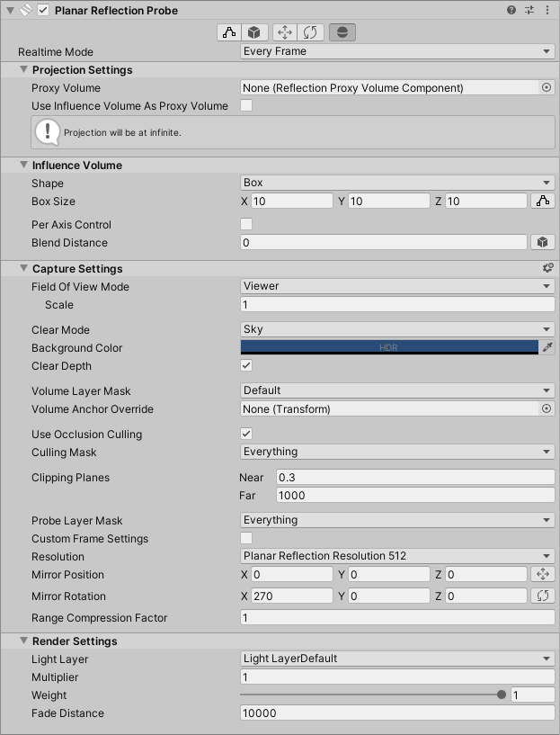Image resolution: width=560 pixels, height=735 pixels.
Task: Click the Box Size edit handle button
Action: point(543,202)
